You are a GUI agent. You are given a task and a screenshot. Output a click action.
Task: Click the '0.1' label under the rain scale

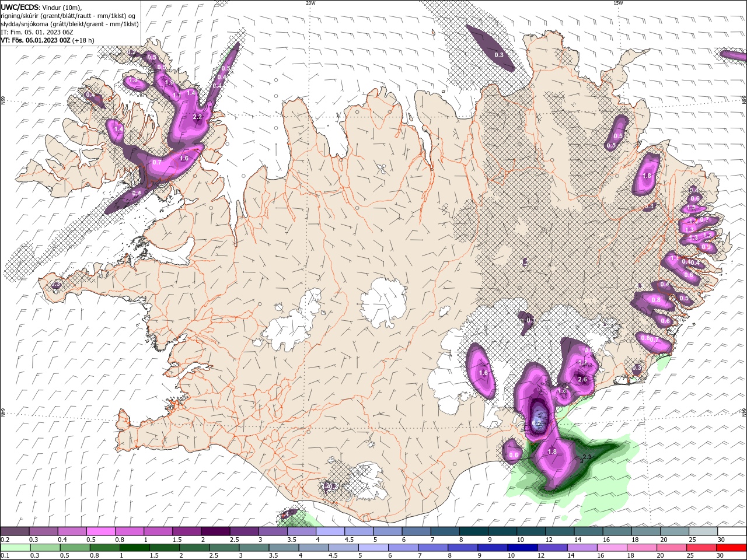5,556
